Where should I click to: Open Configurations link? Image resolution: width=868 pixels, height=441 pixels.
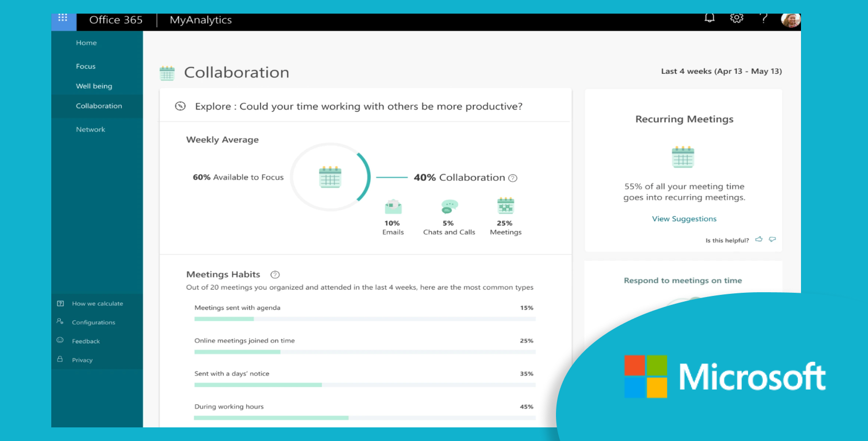(x=94, y=323)
